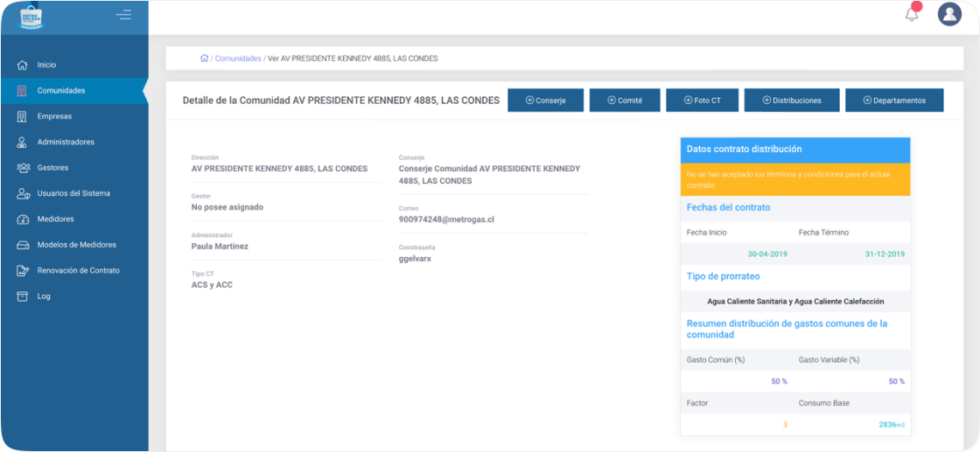
Task: Click the Log archive box icon
Action: (23, 296)
